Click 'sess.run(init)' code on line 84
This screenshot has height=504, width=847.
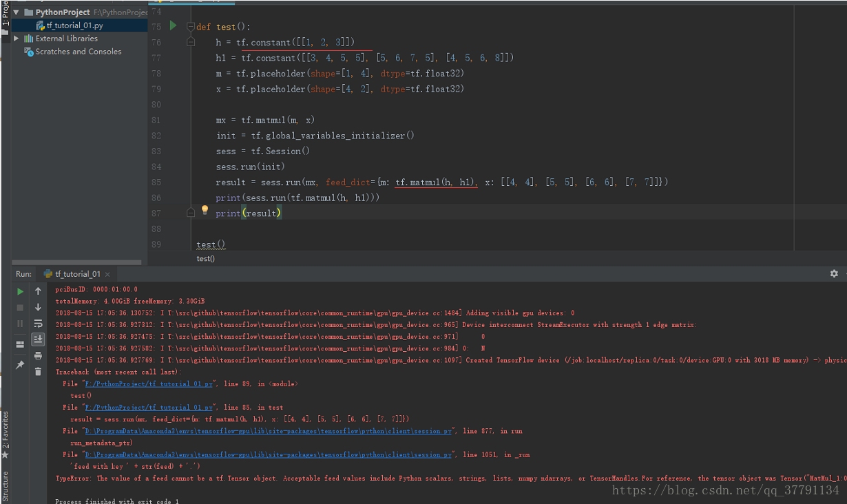tap(250, 167)
